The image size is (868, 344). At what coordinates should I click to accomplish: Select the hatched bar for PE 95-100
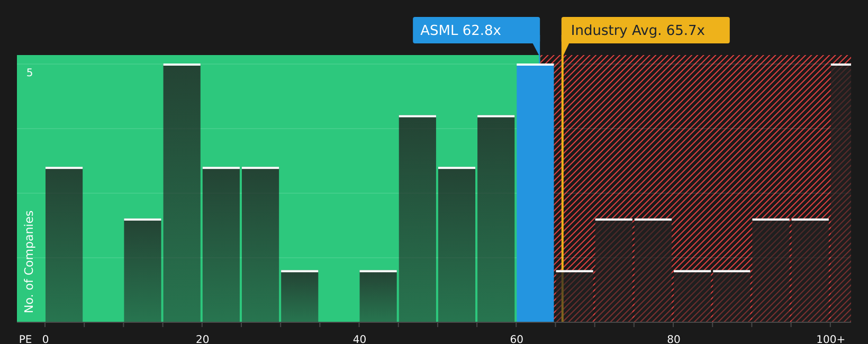[x=810, y=270]
